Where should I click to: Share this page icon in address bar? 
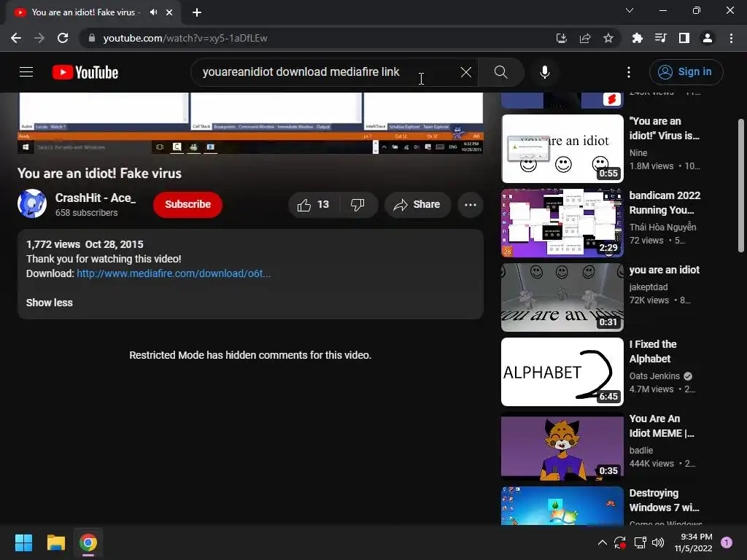pyautogui.click(x=585, y=38)
